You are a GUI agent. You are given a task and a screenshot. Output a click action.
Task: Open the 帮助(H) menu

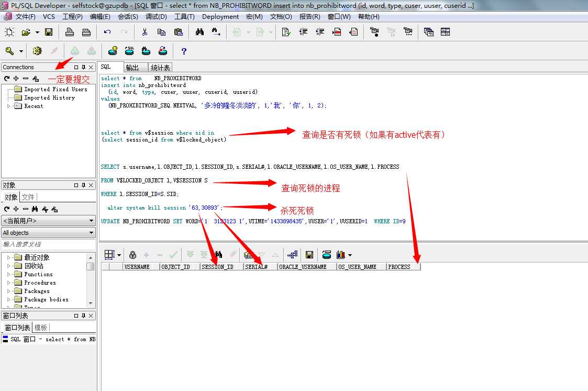369,17
